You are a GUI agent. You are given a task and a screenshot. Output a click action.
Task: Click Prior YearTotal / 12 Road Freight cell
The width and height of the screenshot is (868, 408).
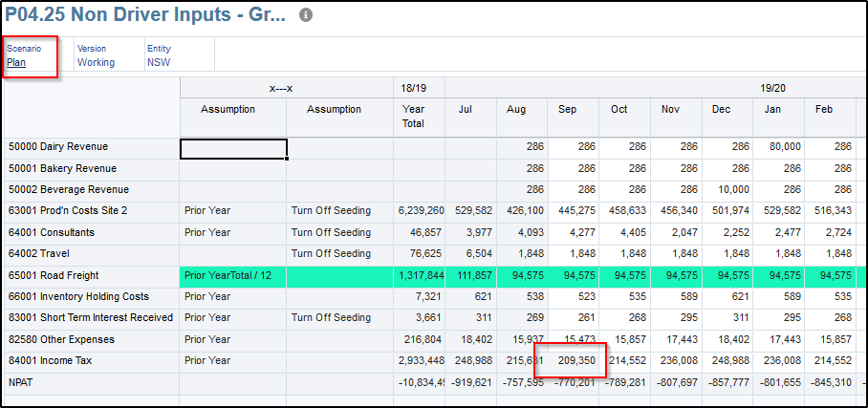click(233, 275)
